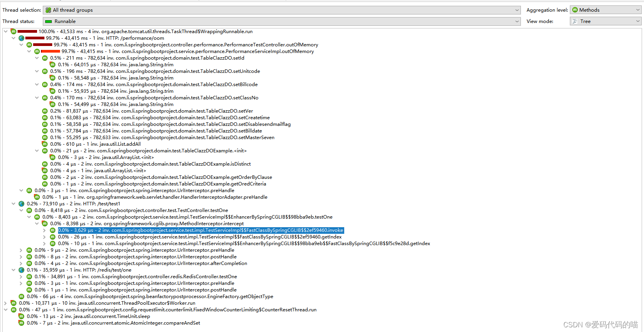Collapse the TableClazzDO.setClassNo node
Image resolution: width=644 pixels, height=332 pixels.
pyautogui.click(x=37, y=98)
